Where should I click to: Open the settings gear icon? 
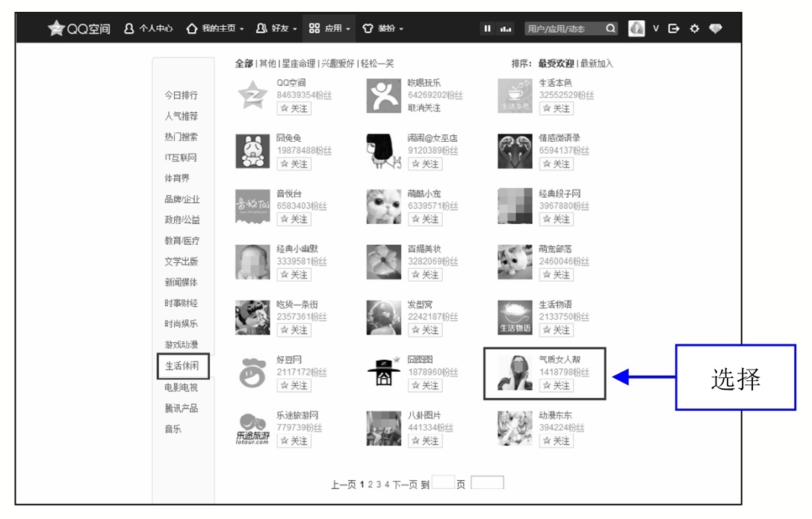[x=695, y=28]
